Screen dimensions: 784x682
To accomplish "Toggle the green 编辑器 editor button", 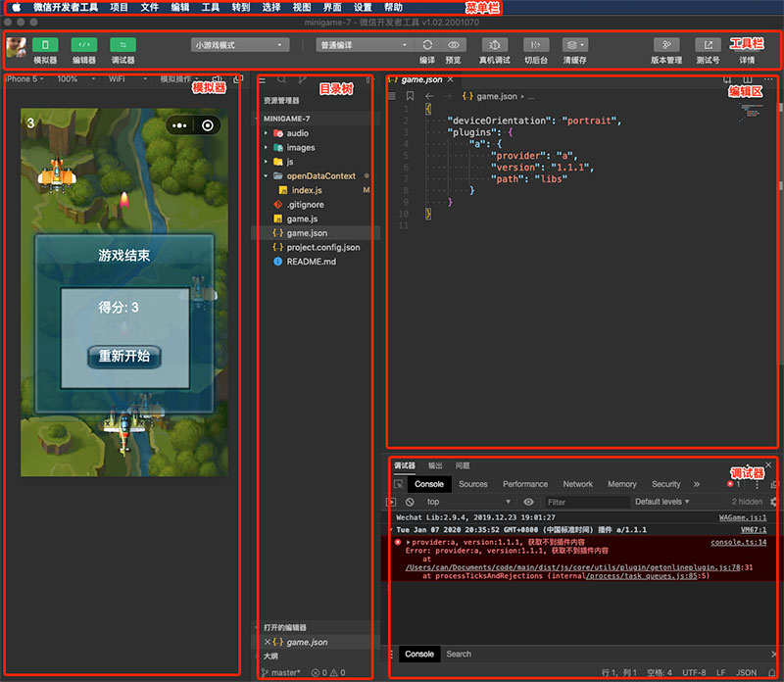I will click(84, 44).
